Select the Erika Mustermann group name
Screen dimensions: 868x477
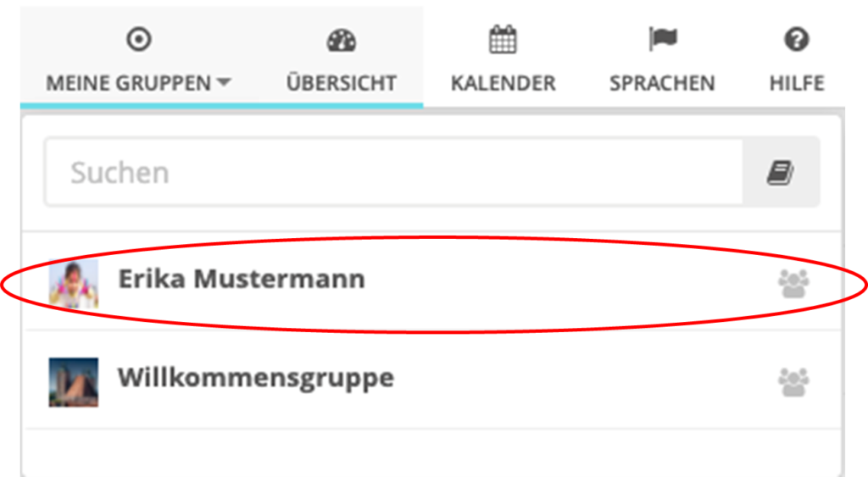tap(242, 279)
